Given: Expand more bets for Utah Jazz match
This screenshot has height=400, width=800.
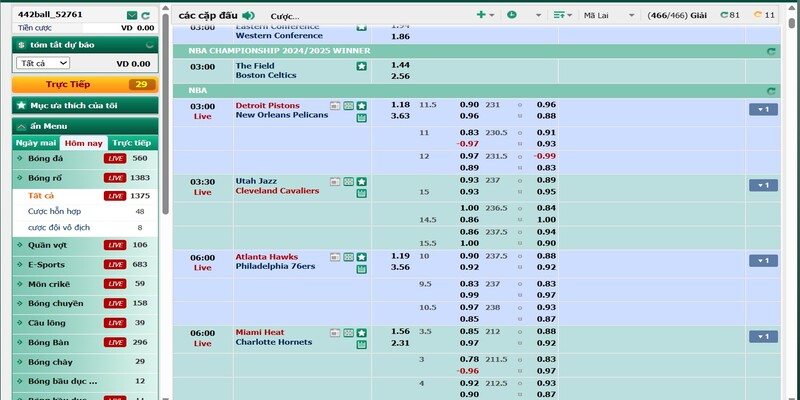Looking at the screenshot, I should click(763, 185).
